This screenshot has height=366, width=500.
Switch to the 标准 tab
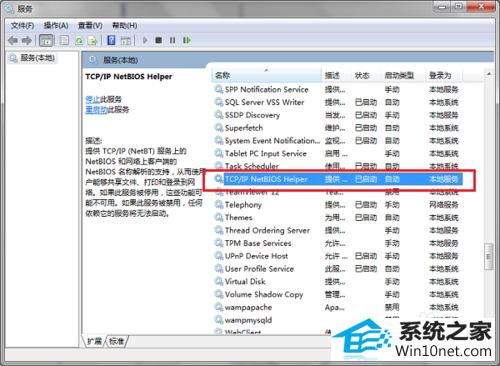116,341
